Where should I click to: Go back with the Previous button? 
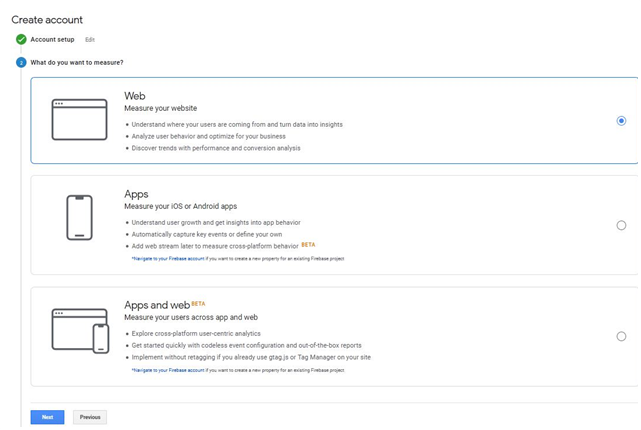tap(90, 417)
